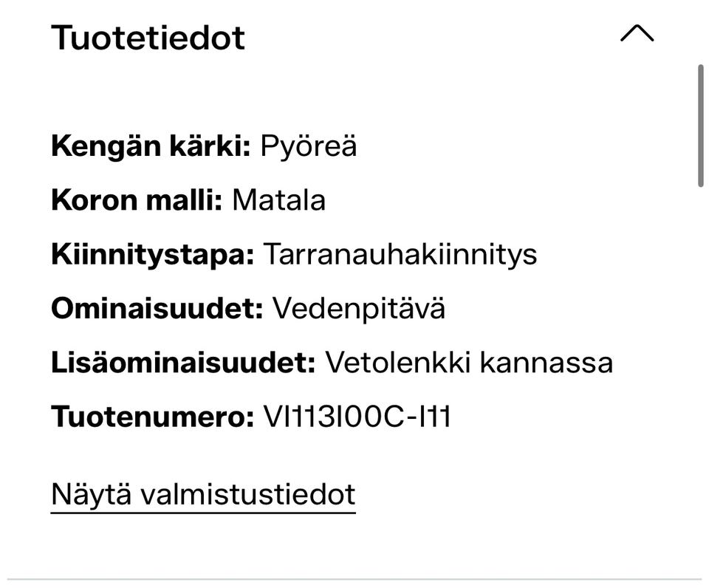Select the Tarranauhakiinnitys value text
Viewport: 709px width, 588px height.
[x=403, y=253]
